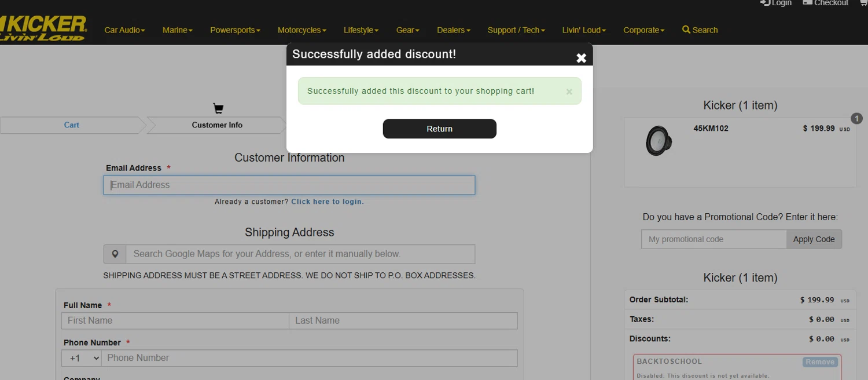Click the BACKTOSCHOOL discount code text
The image size is (868, 380).
tap(669, 361)
